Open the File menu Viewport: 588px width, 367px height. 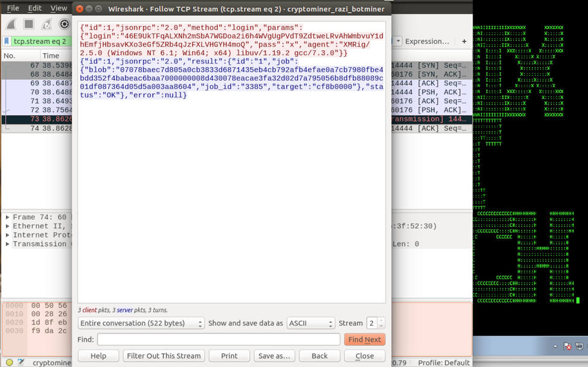point(13,8)
